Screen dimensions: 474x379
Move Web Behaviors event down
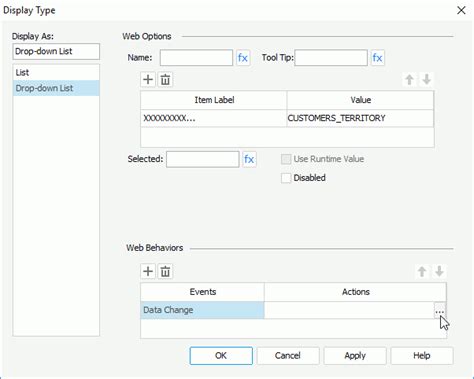439,271
